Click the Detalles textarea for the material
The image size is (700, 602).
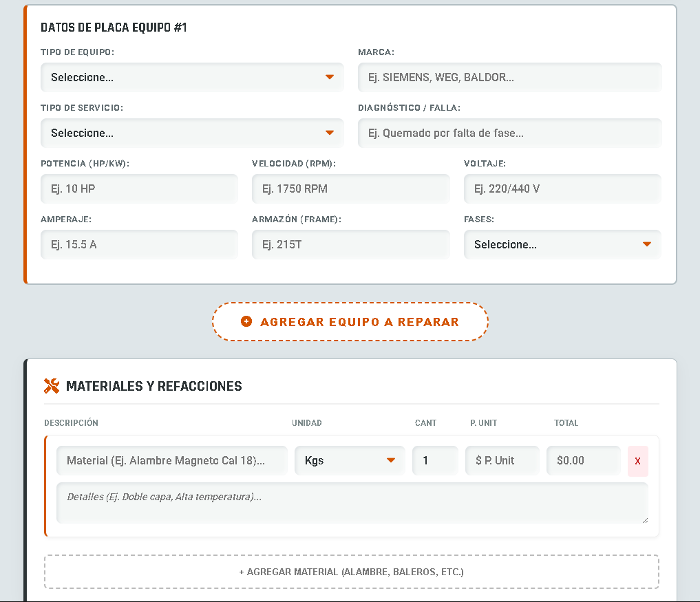point(352,503)
